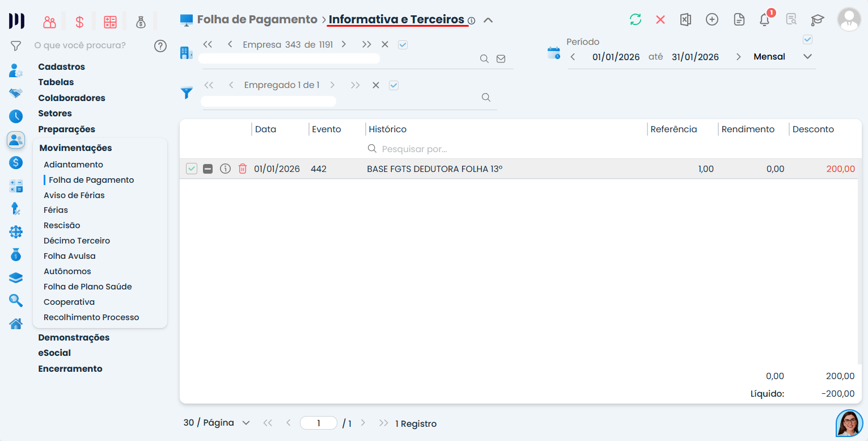Expand the Demonstrações menu section
Screen dimensions: 868x441
(x=74, y=337)
